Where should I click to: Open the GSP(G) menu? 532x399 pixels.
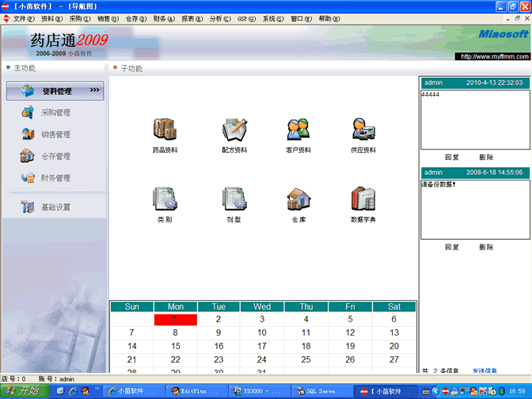247,19
